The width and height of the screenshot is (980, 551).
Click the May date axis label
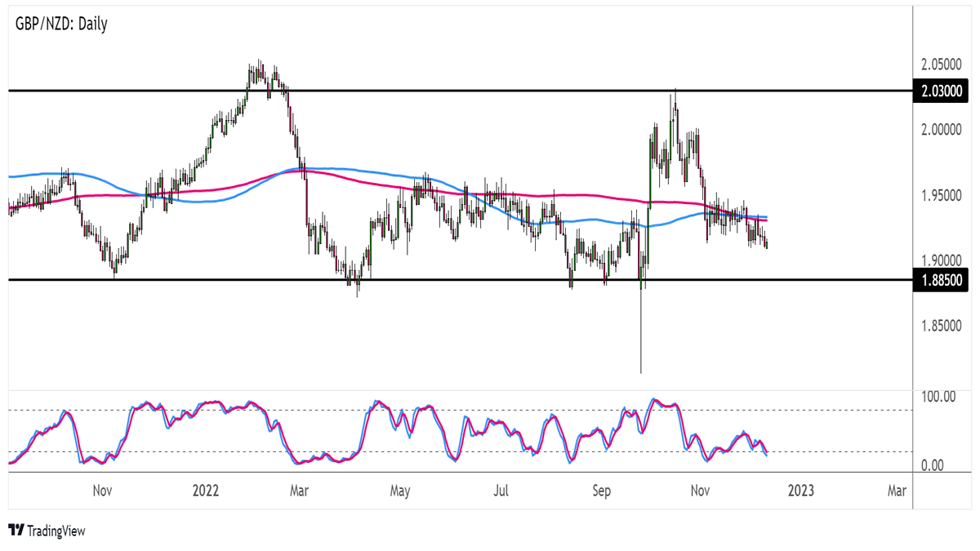(399, 491)
